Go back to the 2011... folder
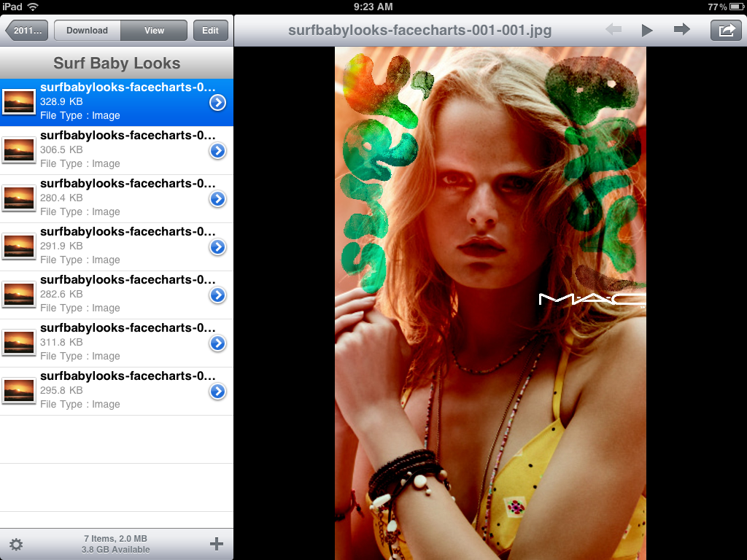This screenshot has height=560, width=747. 27,31
